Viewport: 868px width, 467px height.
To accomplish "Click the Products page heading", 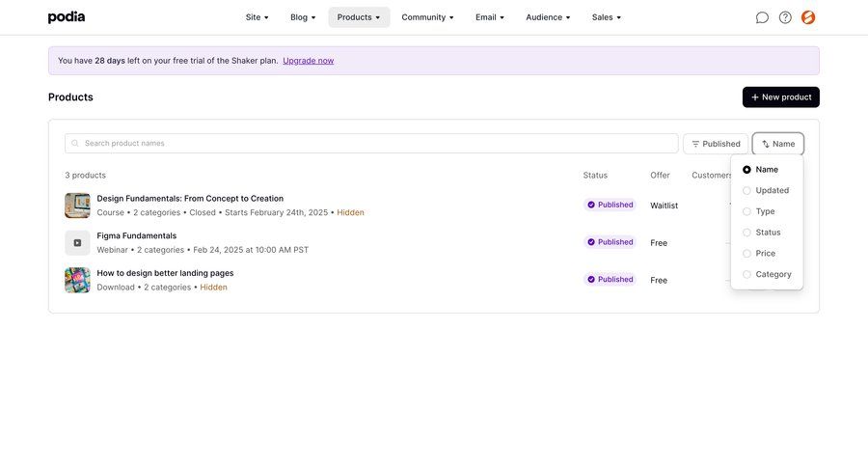I will tap(70, 96).
